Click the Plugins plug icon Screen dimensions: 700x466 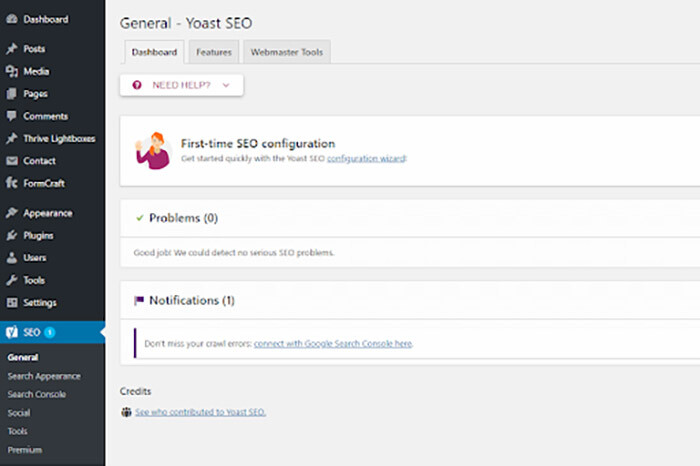[12, 235]
